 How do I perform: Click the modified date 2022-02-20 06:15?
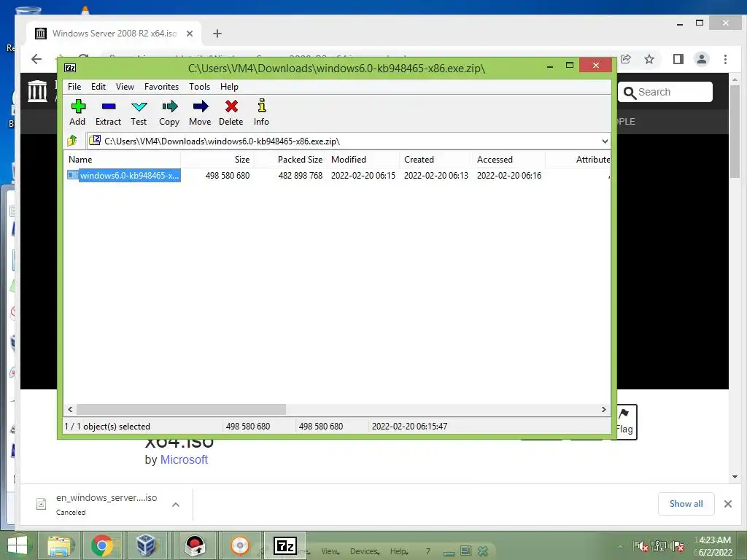[x=363, y=175]
